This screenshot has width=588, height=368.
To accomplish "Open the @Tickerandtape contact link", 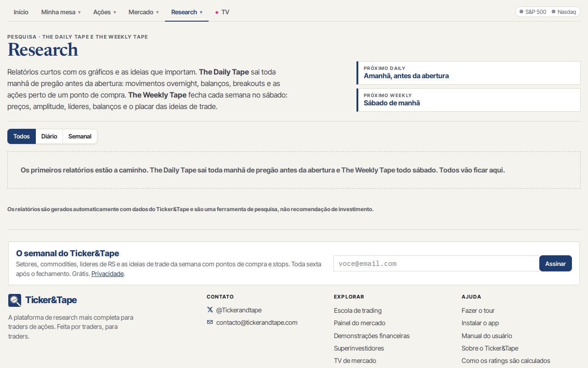I will (x=239, y=310).
